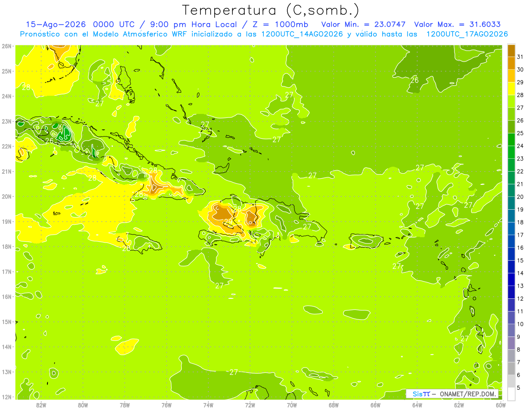Click the dark orange swatch above 31
This screenshot has height=411, width=532.
click(x=511, y=51)
